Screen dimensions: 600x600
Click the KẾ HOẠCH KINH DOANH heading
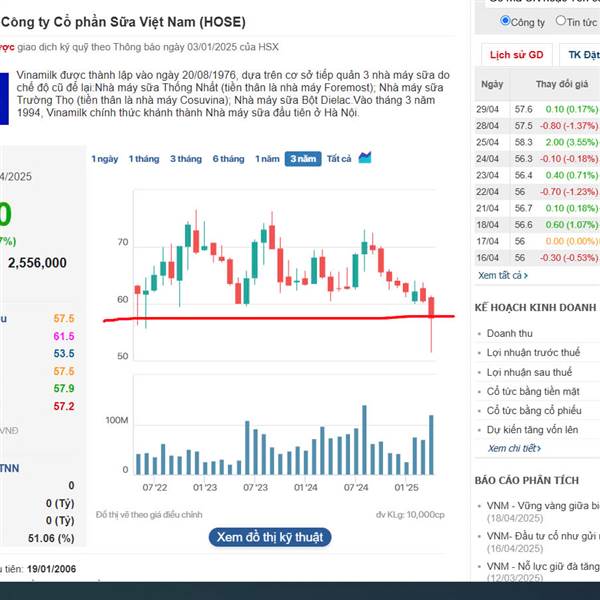point(535,308)
